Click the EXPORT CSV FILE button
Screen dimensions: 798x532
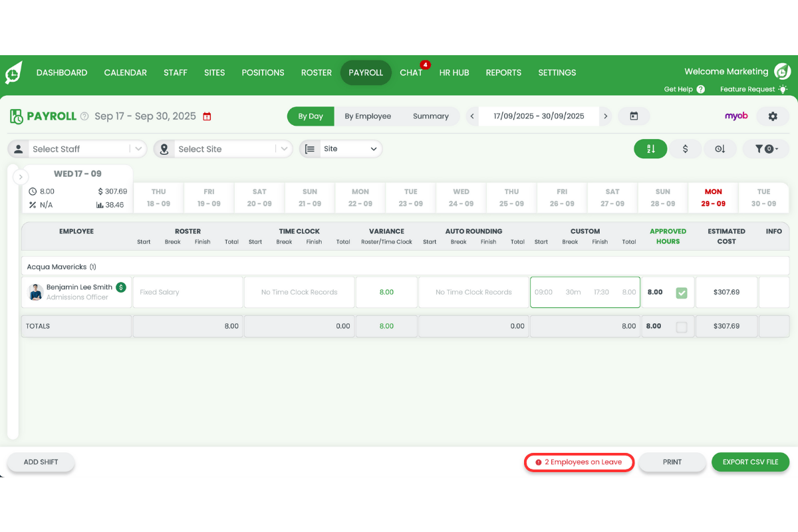[x=750, y=462]
